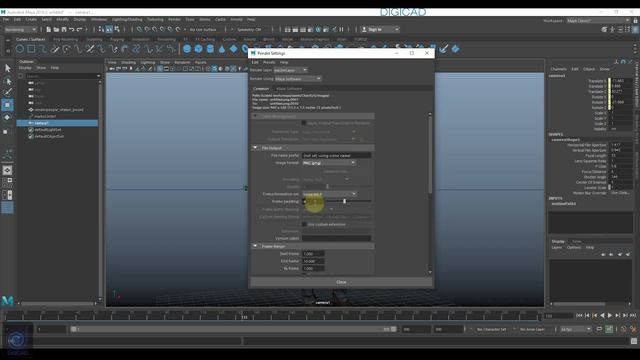The height and width of the screenshot is (360, 640).
Task: Click the Close button in Render Settings
Action: click(341, 282)
